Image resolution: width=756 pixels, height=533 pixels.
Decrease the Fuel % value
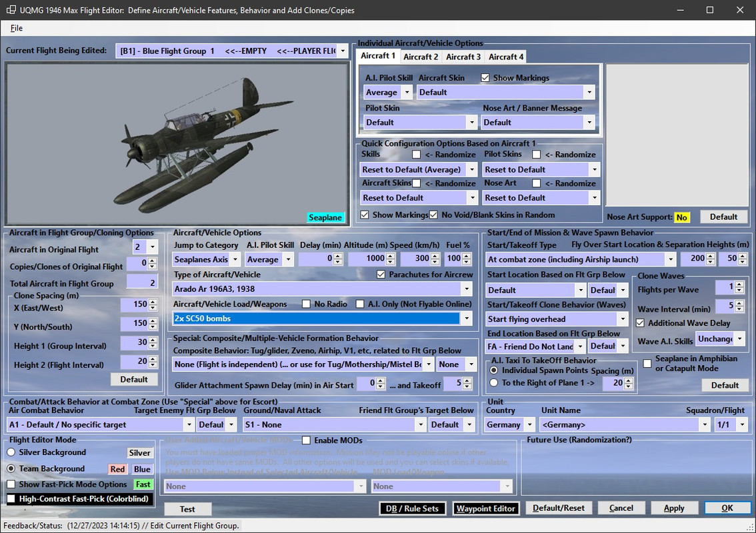pos(466,262)
